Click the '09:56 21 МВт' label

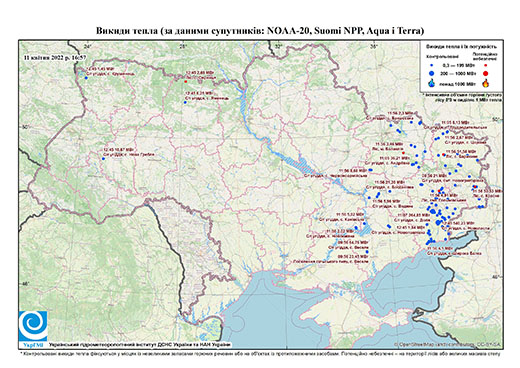434,175
